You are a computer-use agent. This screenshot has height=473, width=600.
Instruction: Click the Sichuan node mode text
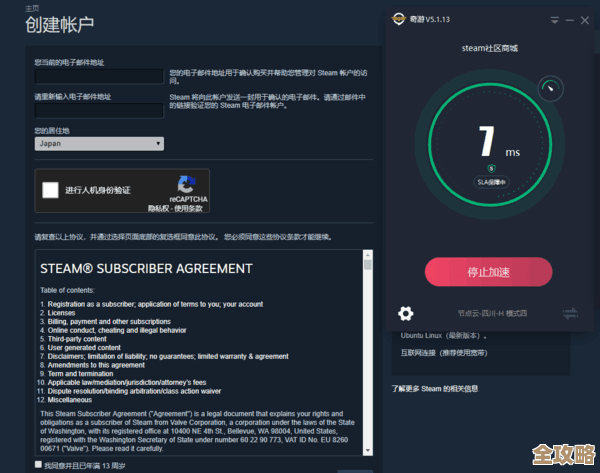coord(492,313)
